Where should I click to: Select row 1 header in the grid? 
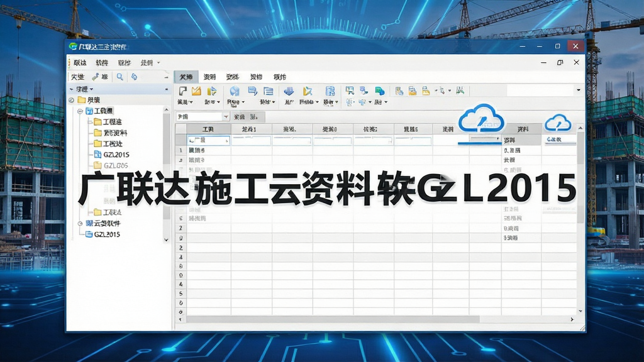180,150
